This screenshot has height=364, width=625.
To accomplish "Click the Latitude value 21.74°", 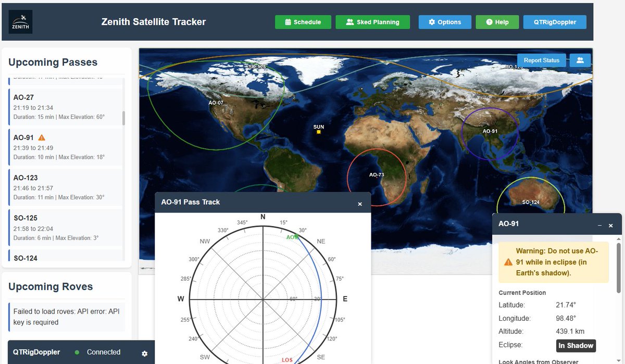I will pyautogui.click(x=566, y=305).
